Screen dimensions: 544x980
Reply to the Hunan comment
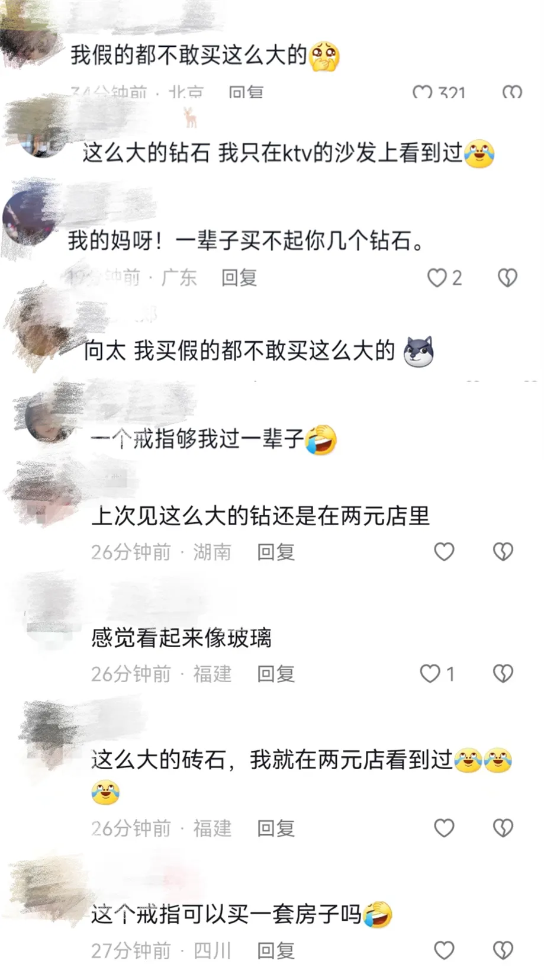[276, 552]
